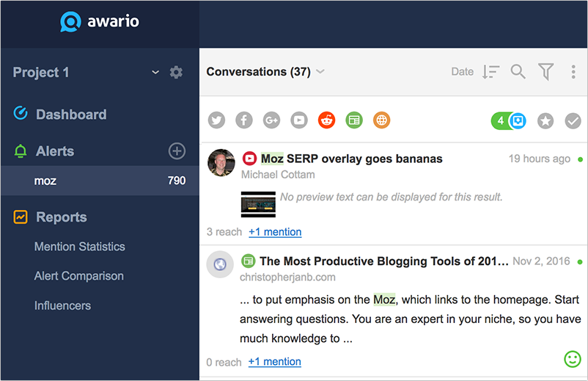The width and height of the screenshot is (588, 381).
Task: Open the Dashboard section
Action: 71,115
